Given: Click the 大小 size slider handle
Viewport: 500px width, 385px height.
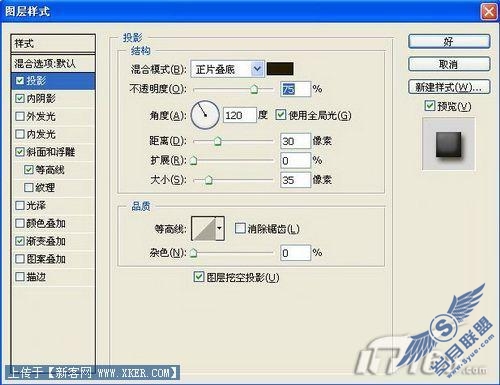Looking at the screenshot, I should tap(209, 180).
